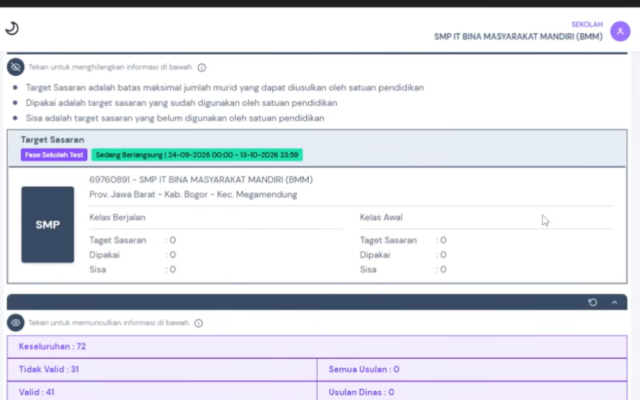The width and height of the screenshot is (640, 400).
Task: Click bullet text 'Dipakai adalah target sasaran'
Action: pos(181,103)
